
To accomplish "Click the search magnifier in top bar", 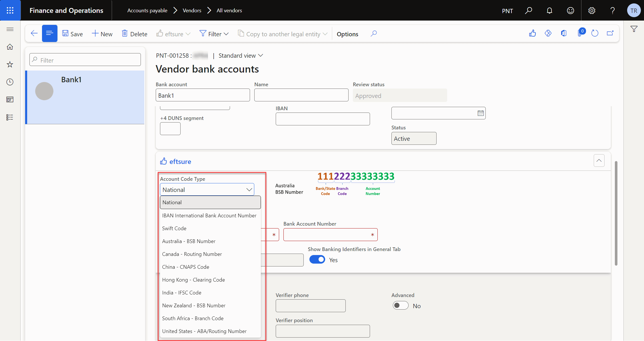I will tap(529, 11).
